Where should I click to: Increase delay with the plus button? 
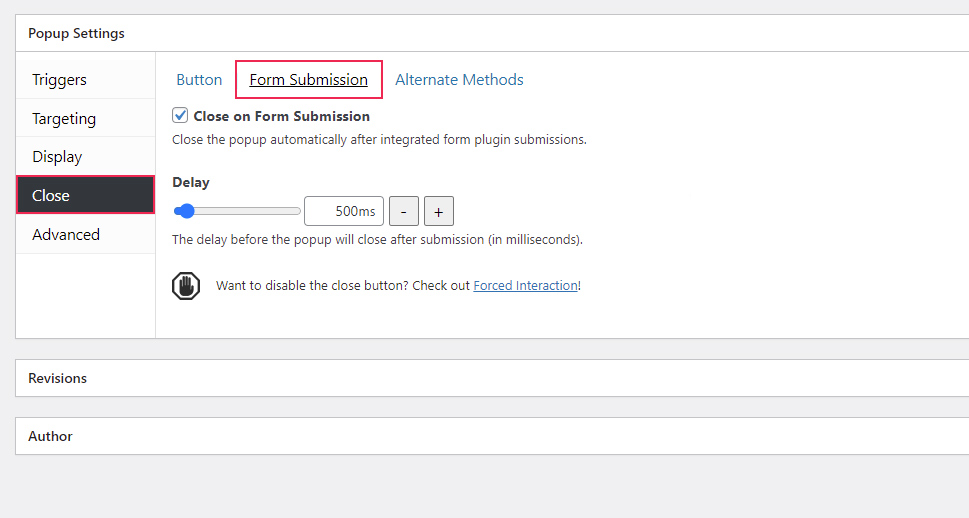[x=439, y=211]
